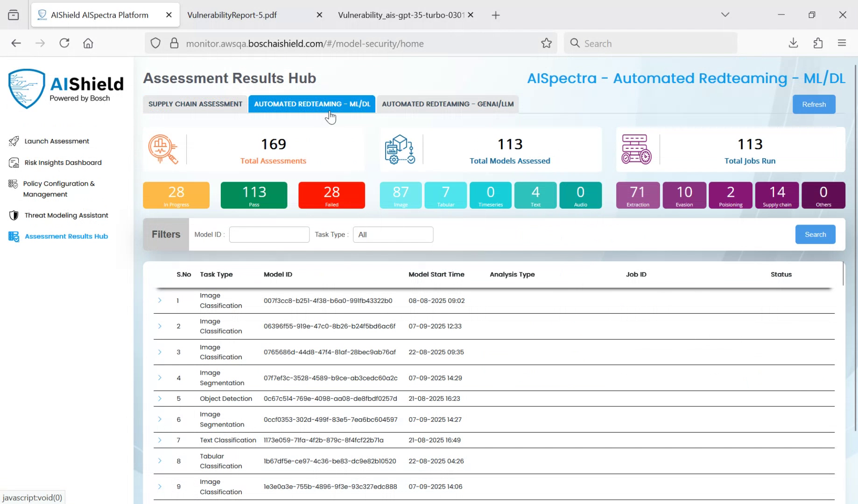Open the Automated Redteaming - GenAI/LLM tab
This screenshot has height=504, width=858.
click(447, 104)
